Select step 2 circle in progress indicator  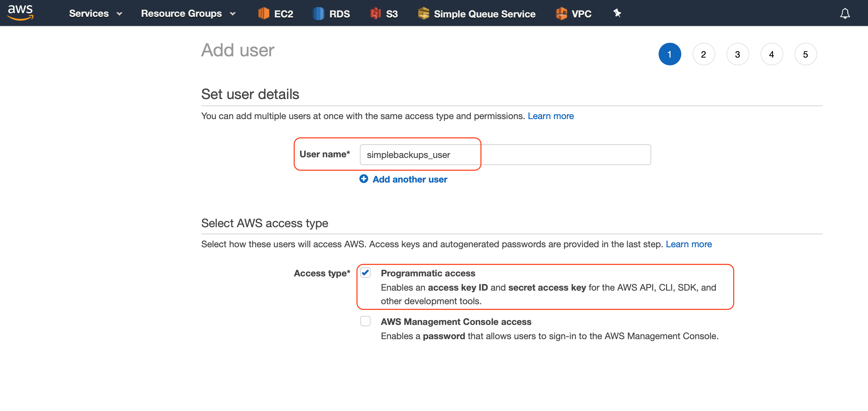click(704, 54)
